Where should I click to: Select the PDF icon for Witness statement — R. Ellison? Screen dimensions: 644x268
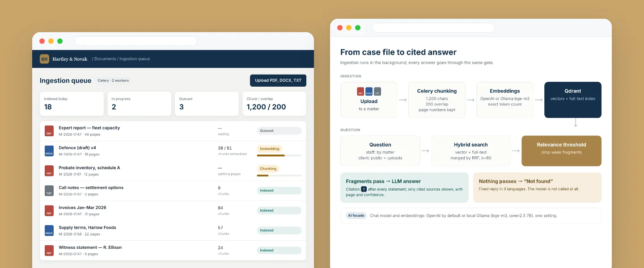click(x=49, y=250)
